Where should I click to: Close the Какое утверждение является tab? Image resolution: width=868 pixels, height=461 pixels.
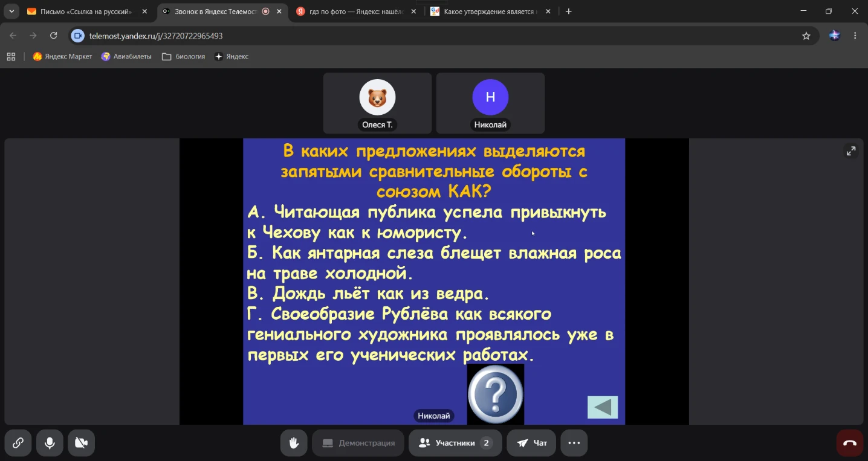pos(549,11)
